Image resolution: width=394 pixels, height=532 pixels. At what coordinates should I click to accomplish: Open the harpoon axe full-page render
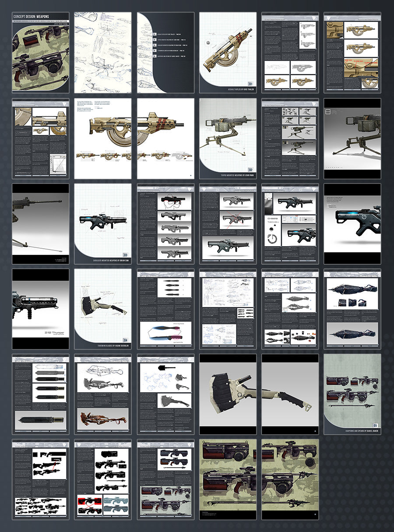click(228, 394)
